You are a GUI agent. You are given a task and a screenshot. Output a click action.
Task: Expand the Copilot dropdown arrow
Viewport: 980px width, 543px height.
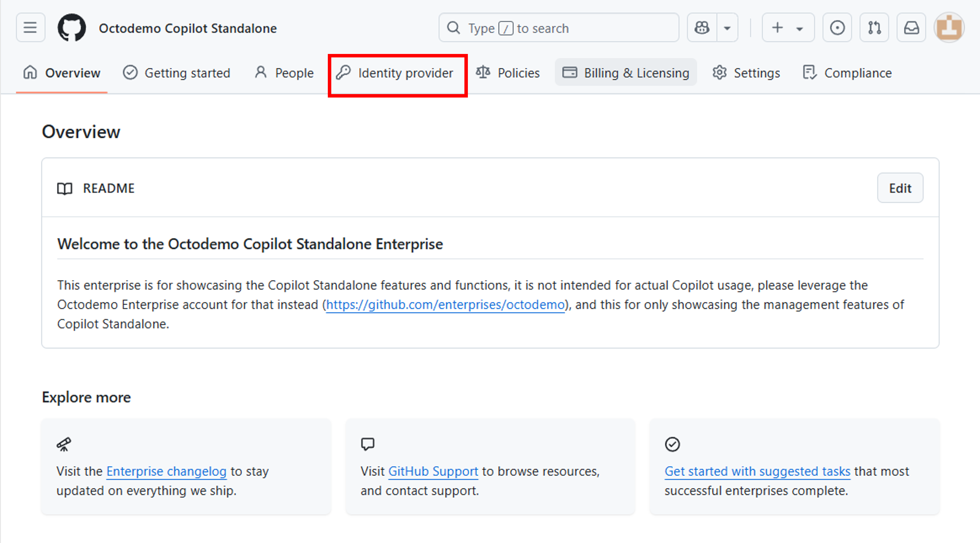coord(727,28)
